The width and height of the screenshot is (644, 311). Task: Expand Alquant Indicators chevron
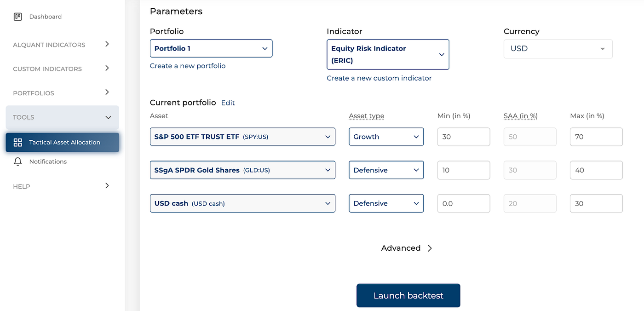pyautogui.click(x=107, y=44)
